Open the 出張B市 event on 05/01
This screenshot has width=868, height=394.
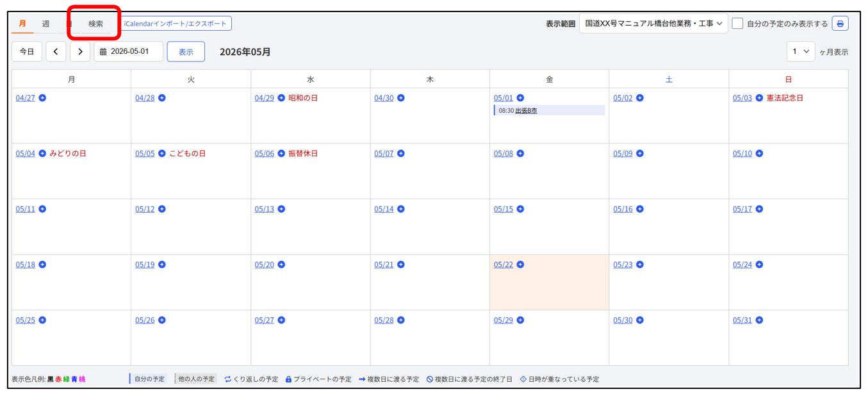tap(526, 111)
